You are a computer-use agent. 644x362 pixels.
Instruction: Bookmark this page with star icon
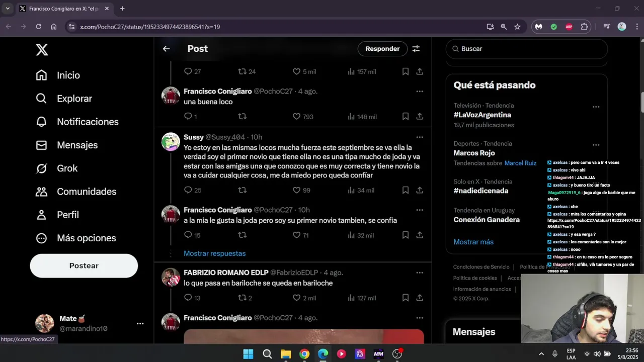[x=517, y=27]
